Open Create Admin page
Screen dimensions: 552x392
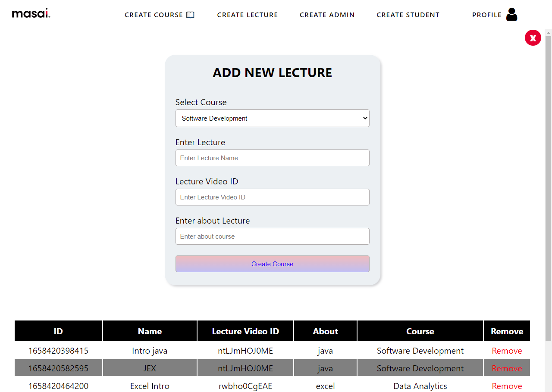pos(327,15)
